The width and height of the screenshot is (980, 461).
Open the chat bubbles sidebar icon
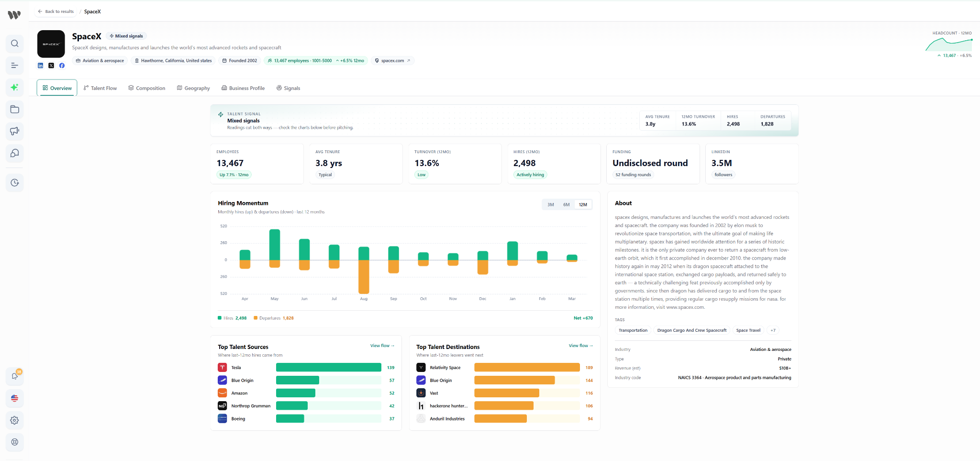click(x=15, y=153)
